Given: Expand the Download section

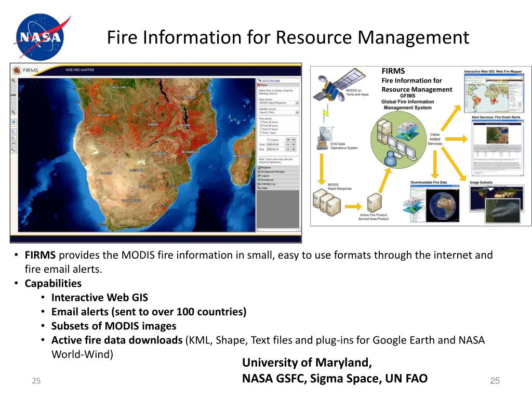Looking at the screenshot, I should (278, 180).
